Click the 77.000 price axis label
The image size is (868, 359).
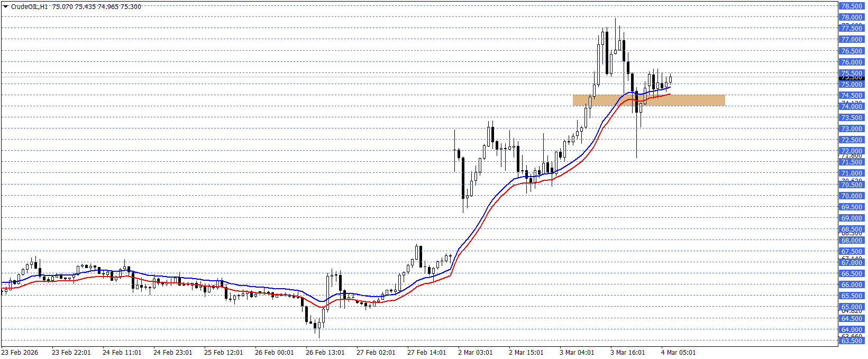pyautogui.click(x=852, y=40)
